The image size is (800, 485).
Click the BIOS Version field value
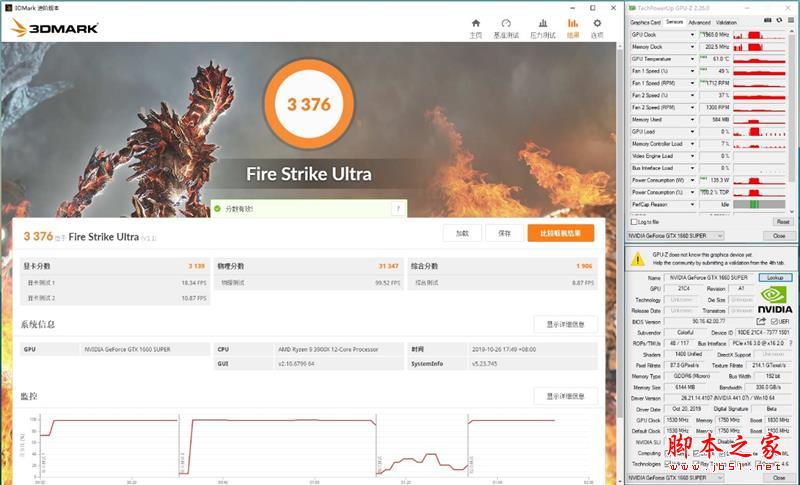click(709, 321)
